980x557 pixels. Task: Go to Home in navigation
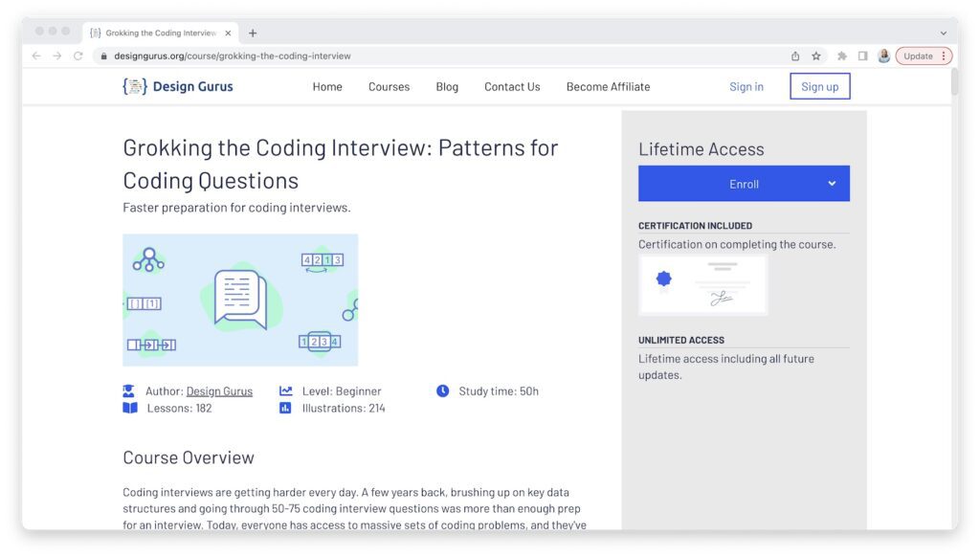coord(327,86)
